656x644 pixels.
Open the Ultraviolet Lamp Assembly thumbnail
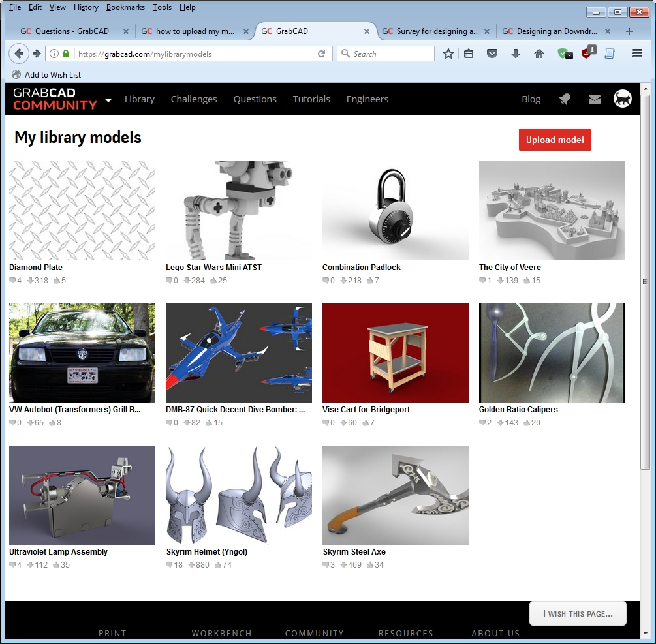pos(82,495)
